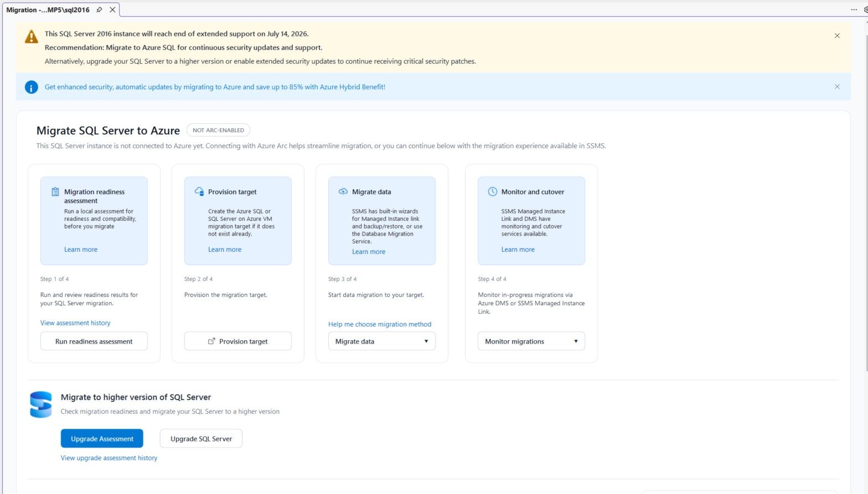The width and height of the screenshot is (868, 494).
Task: Open Help me choose migration method link
Action: pyautogui.click(x=380, y=324)
